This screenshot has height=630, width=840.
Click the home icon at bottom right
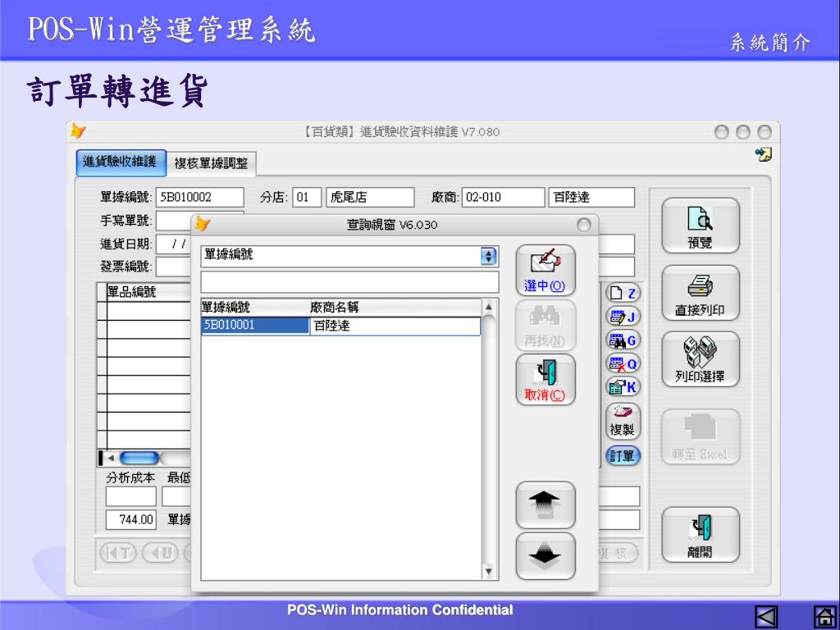(824, 617)
